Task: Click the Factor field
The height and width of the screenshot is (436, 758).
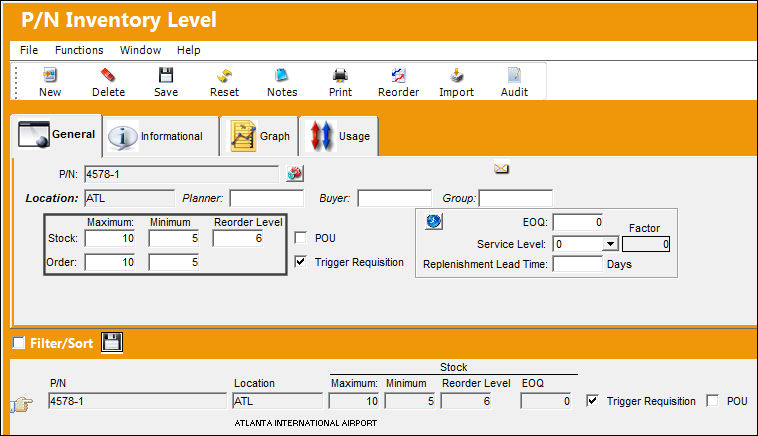Action: (646, 244)
